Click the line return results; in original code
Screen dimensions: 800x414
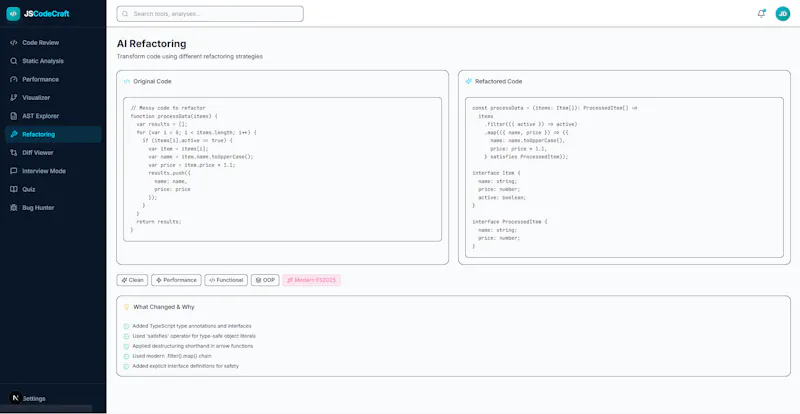(159, 222)
